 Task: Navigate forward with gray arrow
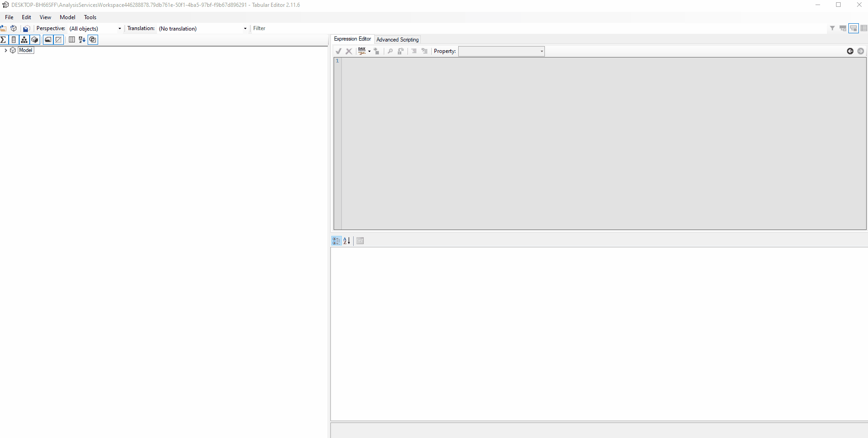click(861, 51)
